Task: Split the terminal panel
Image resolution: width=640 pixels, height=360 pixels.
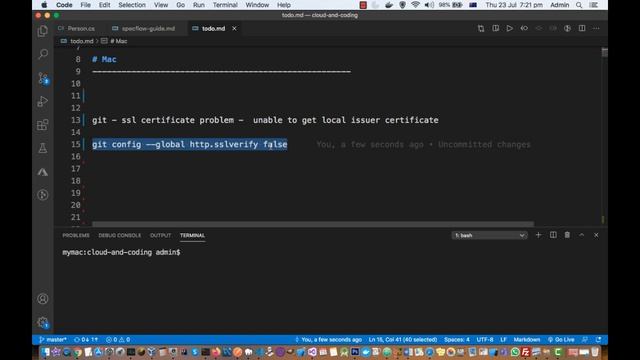Action: 553,235
